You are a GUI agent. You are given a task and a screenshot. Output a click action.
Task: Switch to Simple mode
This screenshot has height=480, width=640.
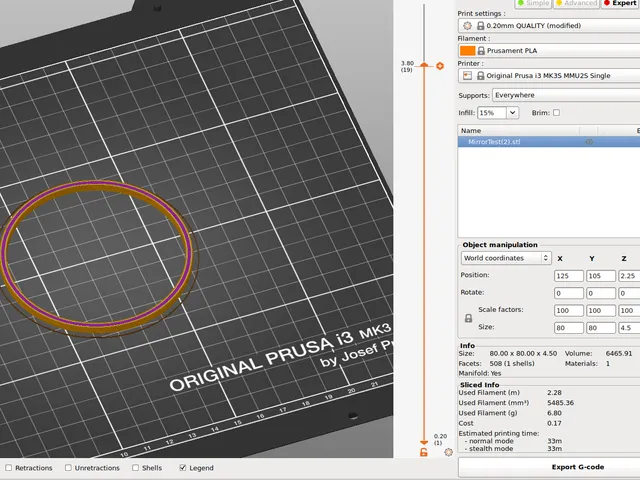[533, 3]
